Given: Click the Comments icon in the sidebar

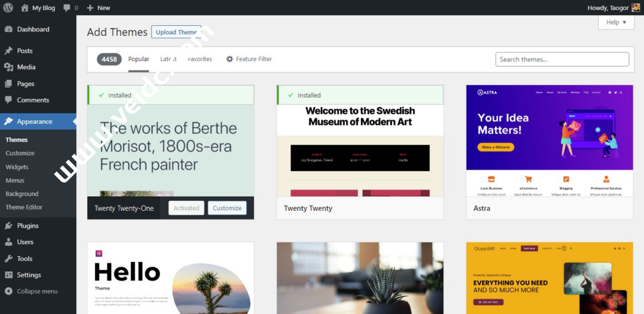Looking at the screenshot, I should click(9, 100).
